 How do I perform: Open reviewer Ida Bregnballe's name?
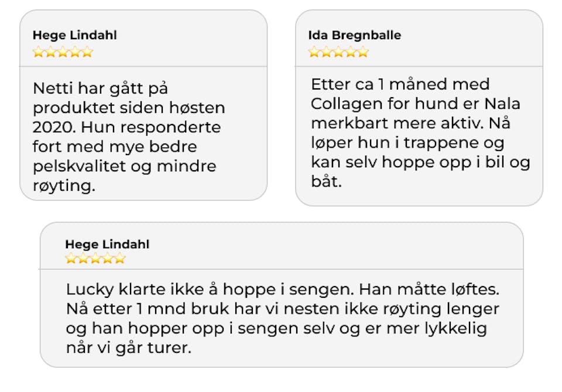(x=354, y=35)
